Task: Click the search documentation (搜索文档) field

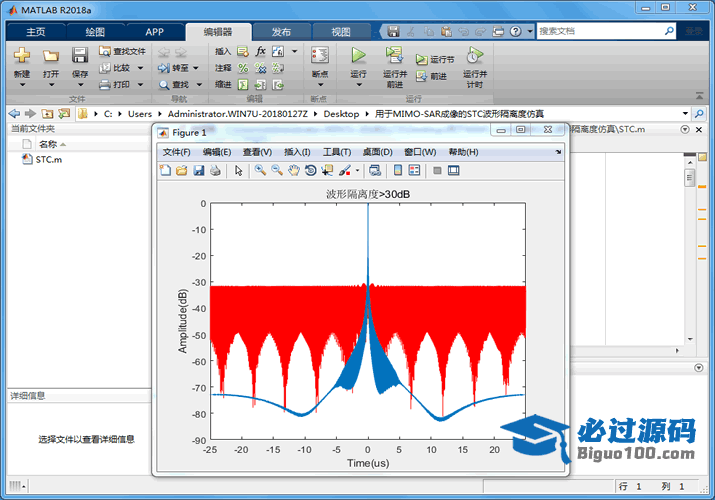Action: click(601, 31)
